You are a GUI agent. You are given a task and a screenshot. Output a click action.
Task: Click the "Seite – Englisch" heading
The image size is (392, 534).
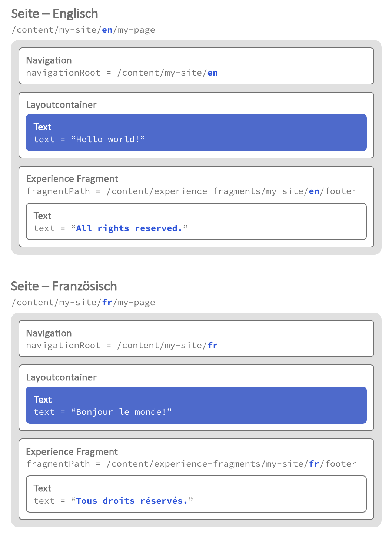[54, 14]
